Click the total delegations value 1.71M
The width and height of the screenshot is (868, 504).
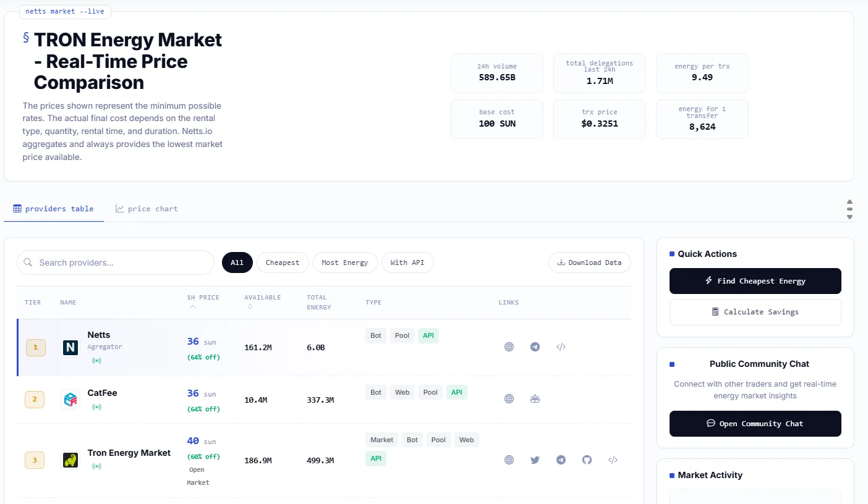(600, 81)
